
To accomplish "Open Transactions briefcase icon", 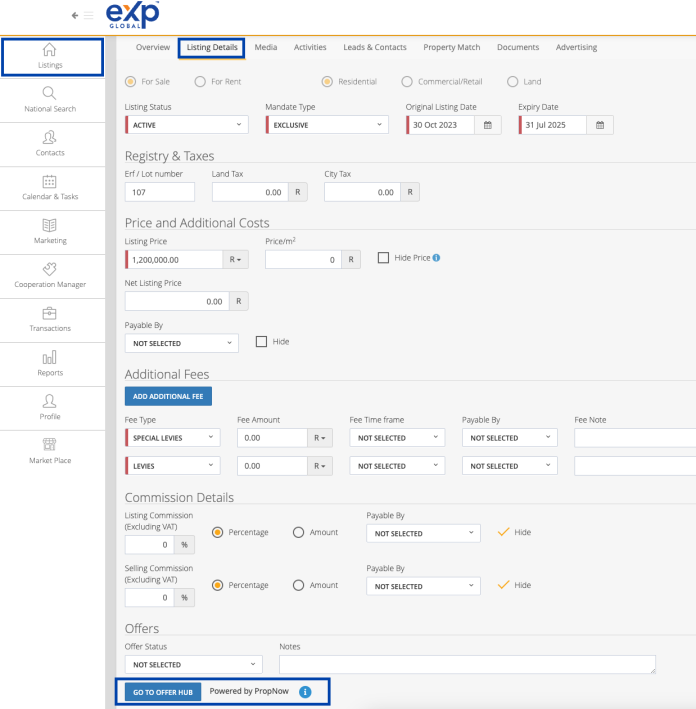I will pos(50,313).
